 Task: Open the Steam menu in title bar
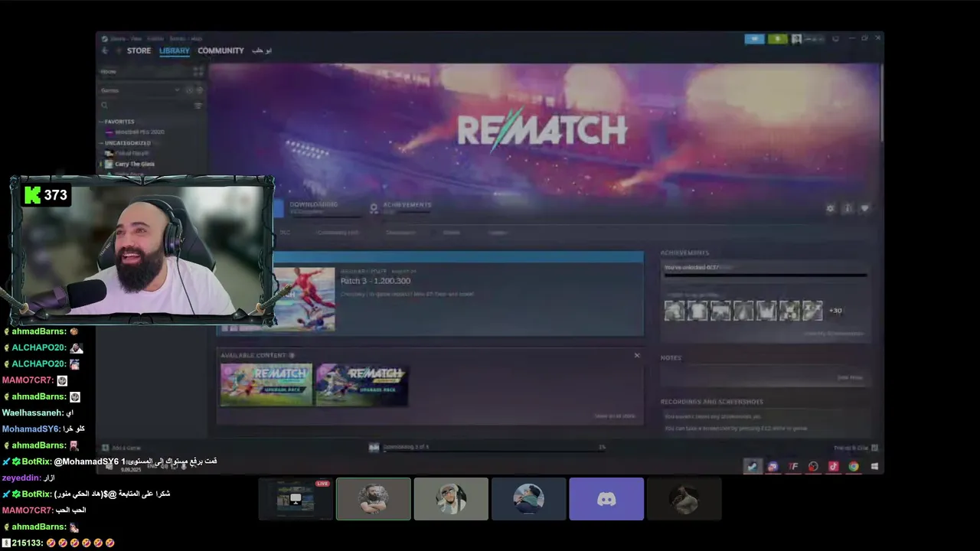(x=118, y=38)
